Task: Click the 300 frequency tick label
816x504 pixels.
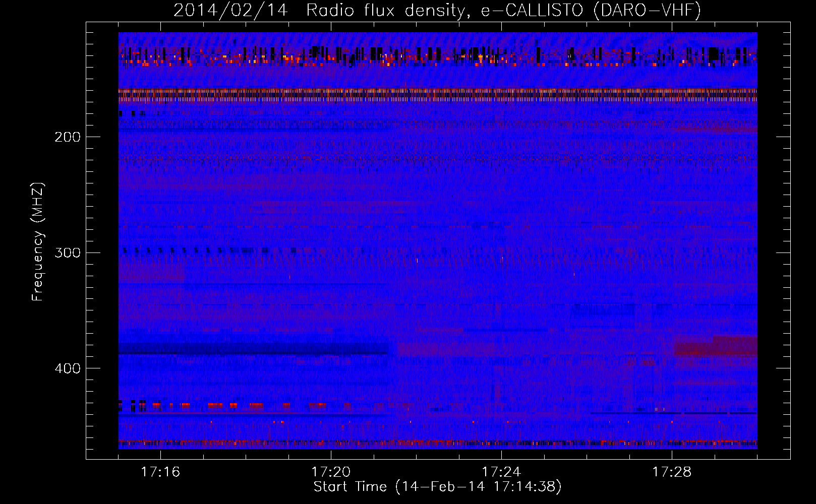Action: [68, 253]
